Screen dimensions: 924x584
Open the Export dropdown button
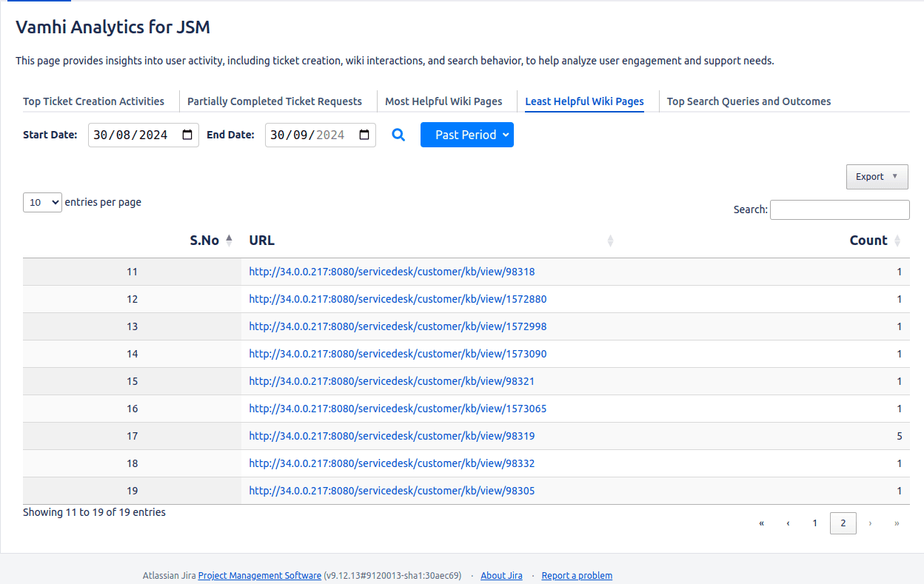click(x=877, y=177)
